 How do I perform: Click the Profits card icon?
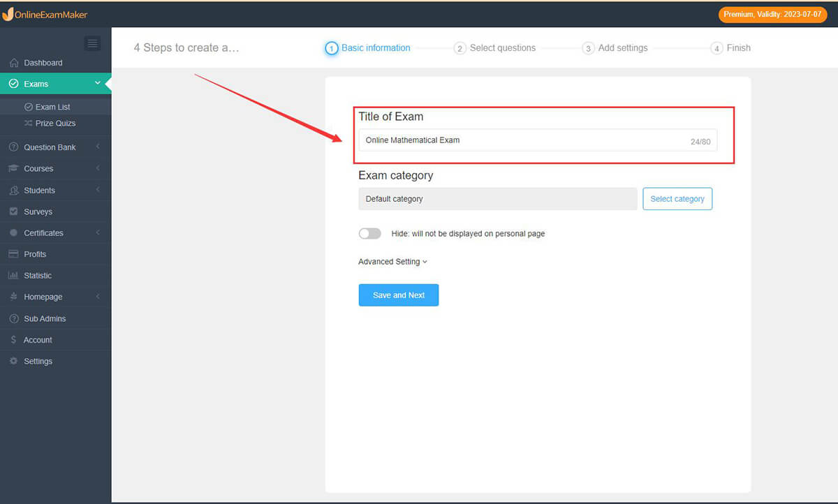tap(14, 254)
